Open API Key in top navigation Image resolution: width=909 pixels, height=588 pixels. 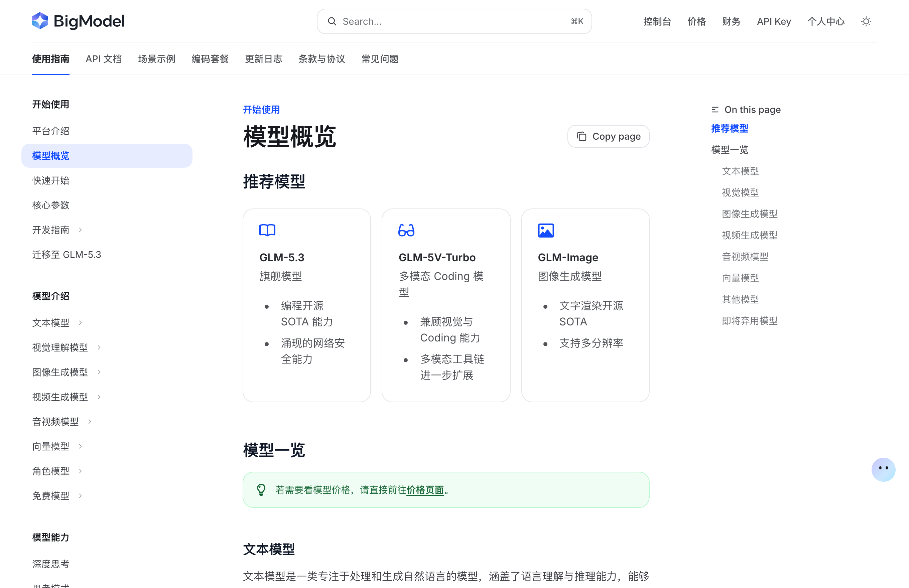pyautogui.click(x=774, y=21)
